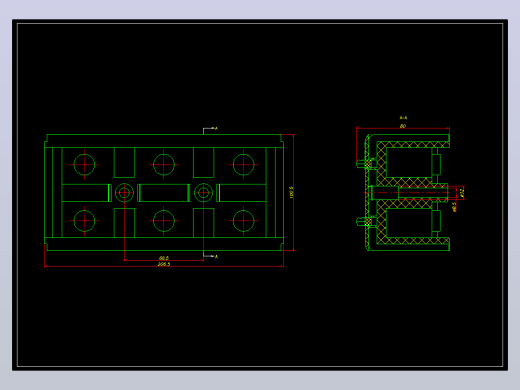Select the upper section marker letter A

click(216, 128)
